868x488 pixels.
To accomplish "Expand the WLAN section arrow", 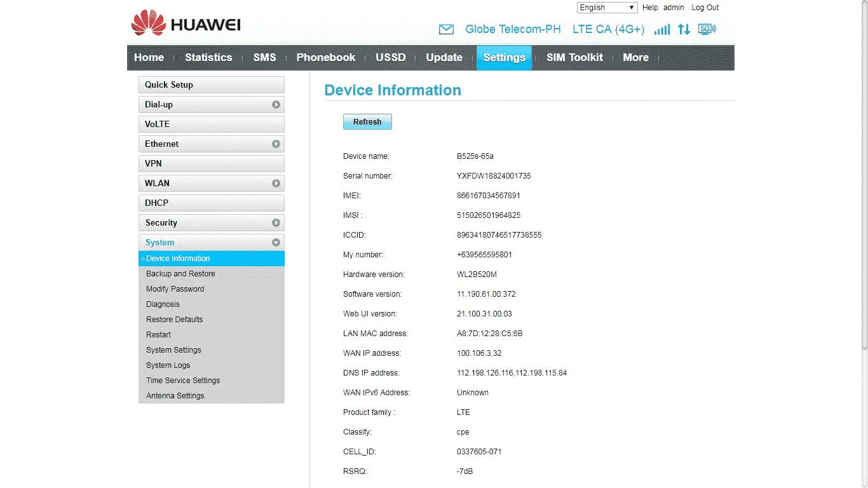I will (x=276, y=183).
